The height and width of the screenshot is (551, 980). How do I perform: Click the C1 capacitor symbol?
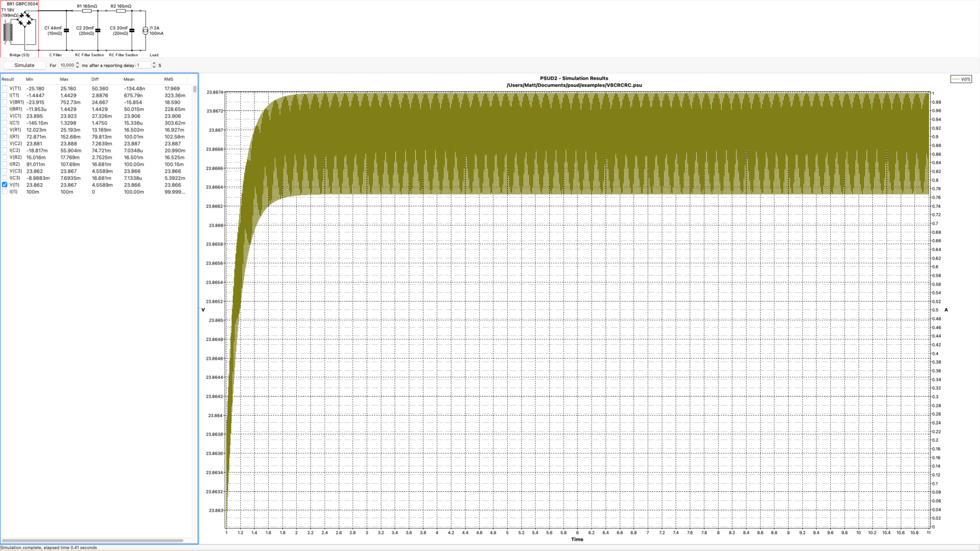click(67, 31)
